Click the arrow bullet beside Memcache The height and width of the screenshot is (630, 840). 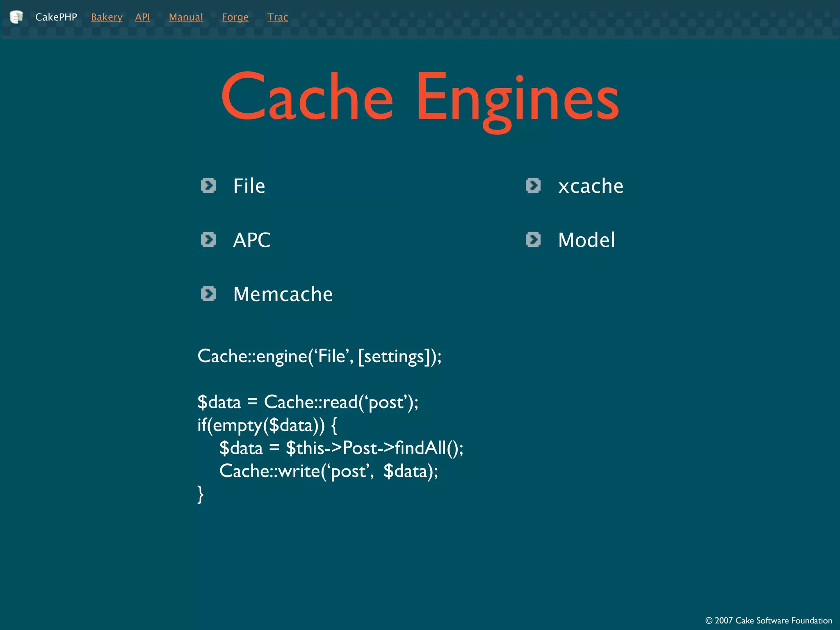(208, 294)
